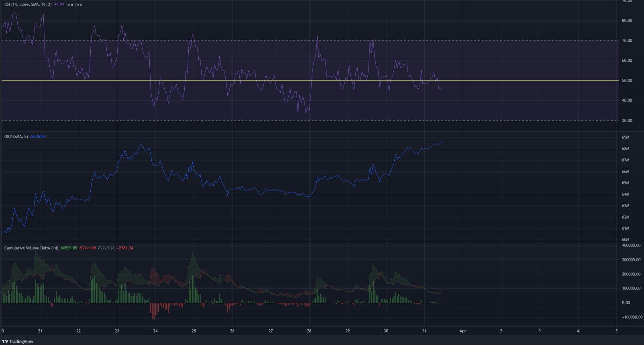Screen dimensions: 644x345
Task: Select the dashed RSI 70 overbought line
Action: coord(309,40)
